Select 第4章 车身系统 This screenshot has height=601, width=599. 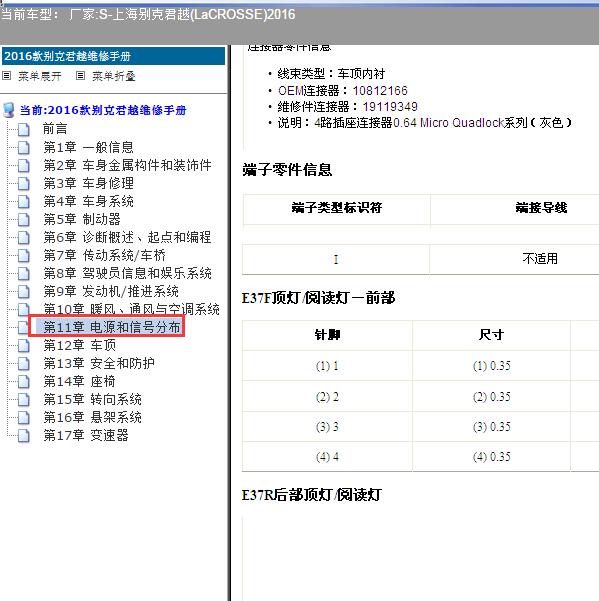88,201
